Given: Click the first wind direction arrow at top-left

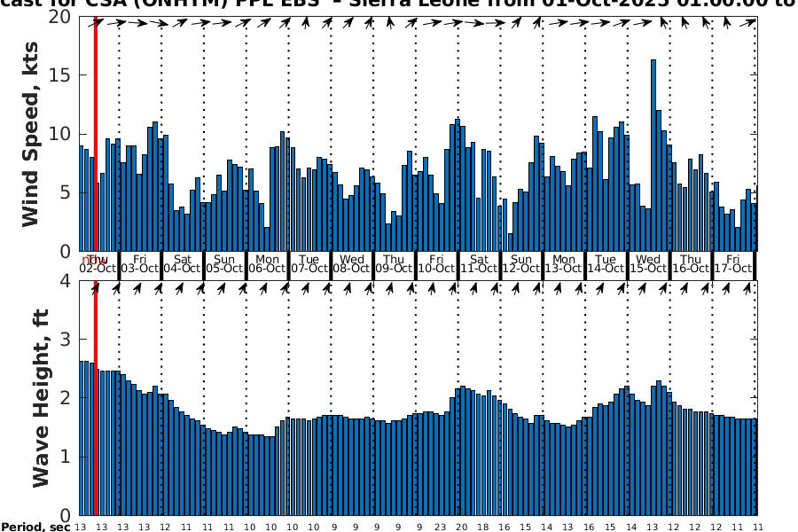Looking at the screenshot, I should pyautogui.click(x=97, y=23).
